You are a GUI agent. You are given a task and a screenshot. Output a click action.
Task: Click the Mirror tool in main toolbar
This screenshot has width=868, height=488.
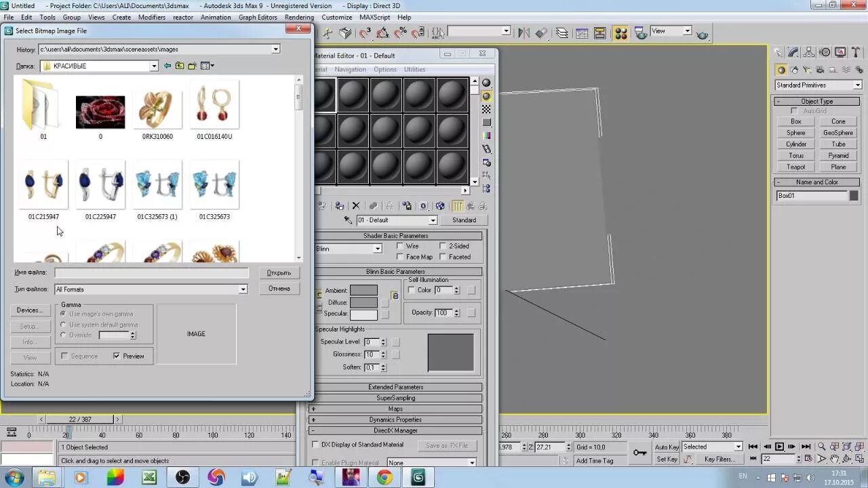[524, 33]
